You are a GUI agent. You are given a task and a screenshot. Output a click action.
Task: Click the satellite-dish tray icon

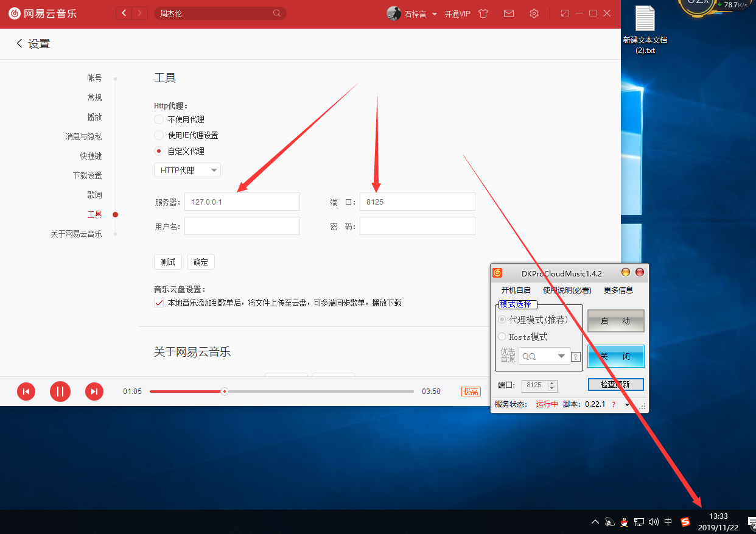point(609,522)
